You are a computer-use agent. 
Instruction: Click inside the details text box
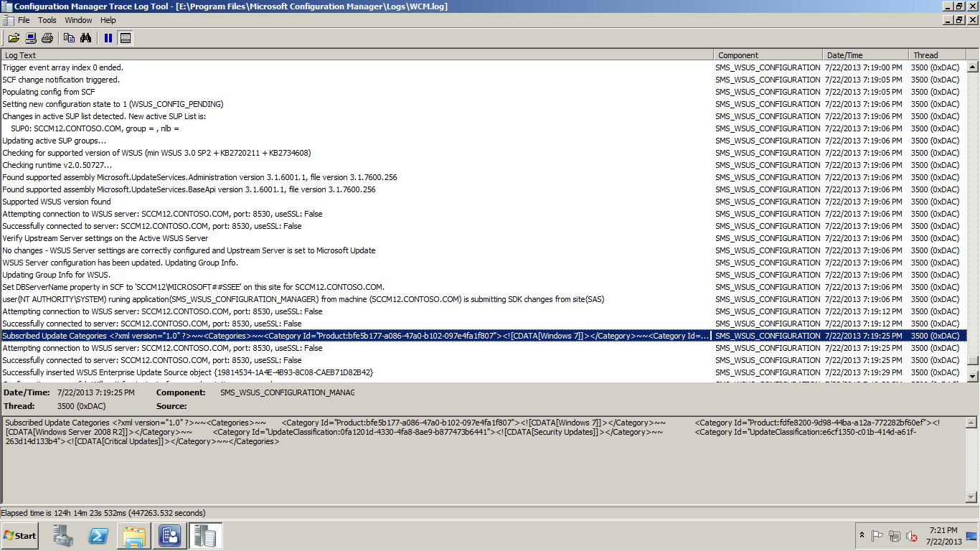484,459
